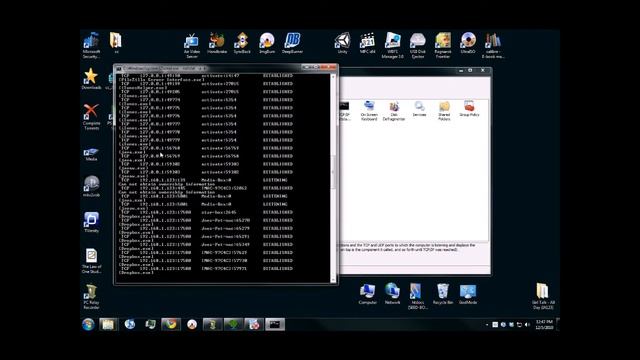Click the Command Prompt title bar icon
The height and width of the screenshot is (360, 640).
point(119,69)
